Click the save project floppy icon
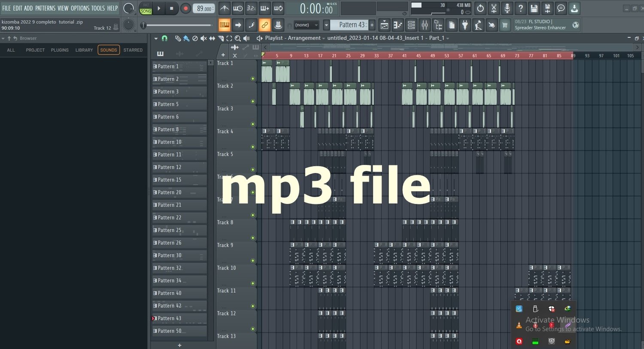 (534, 8)
